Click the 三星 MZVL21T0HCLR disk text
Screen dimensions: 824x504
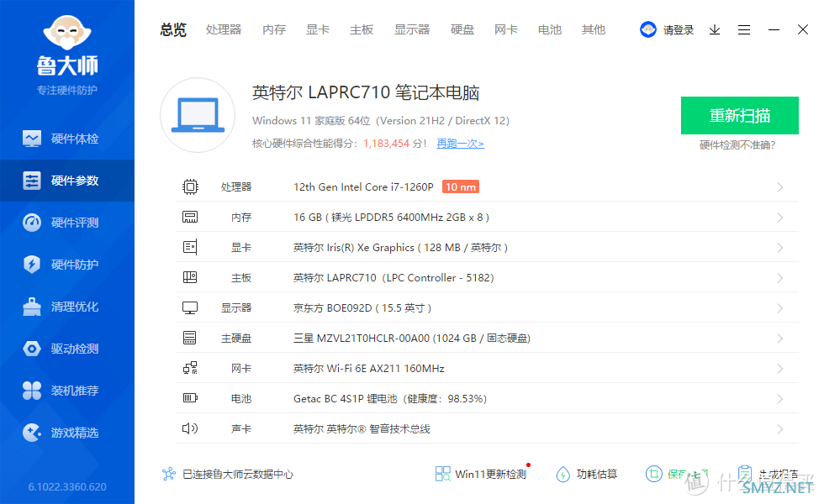point(412,338)
